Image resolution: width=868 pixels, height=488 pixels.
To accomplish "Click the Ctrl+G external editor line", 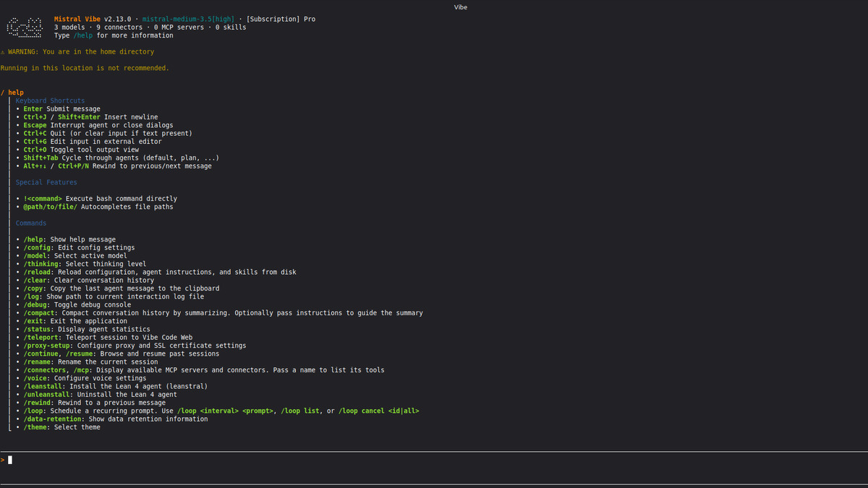I will click(x=89, y=142).
